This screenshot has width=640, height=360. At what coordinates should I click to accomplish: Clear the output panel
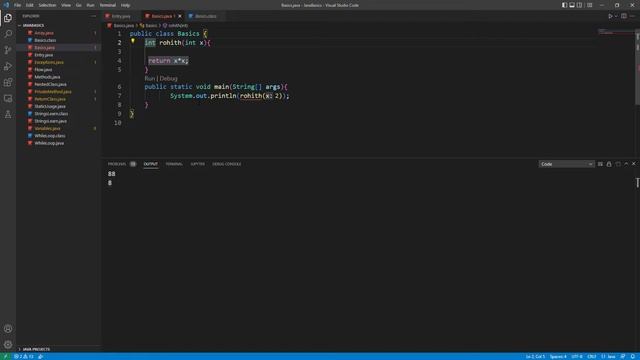[600, 164]
